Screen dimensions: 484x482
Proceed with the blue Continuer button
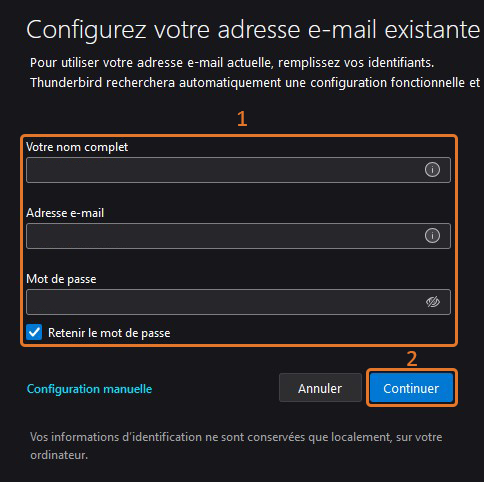(x=411, y=388)
